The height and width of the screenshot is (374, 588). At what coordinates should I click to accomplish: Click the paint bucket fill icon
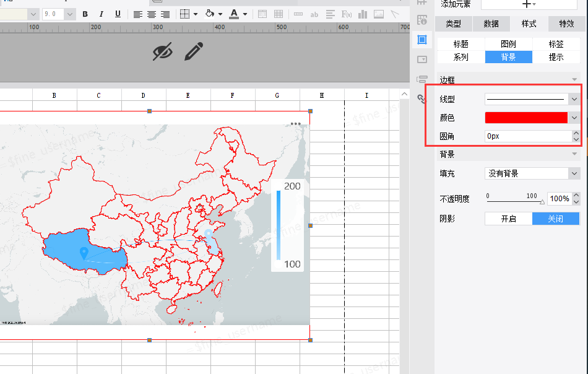pos(209,14)
